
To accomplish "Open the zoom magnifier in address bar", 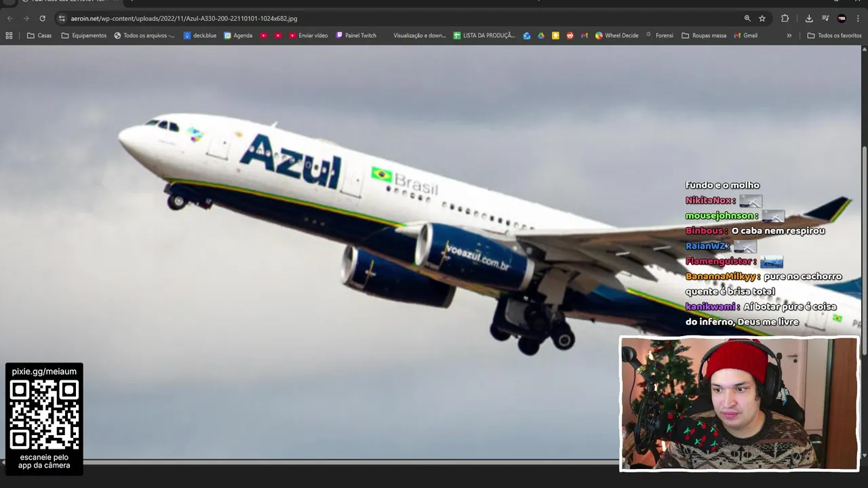I will click(747, 18).
